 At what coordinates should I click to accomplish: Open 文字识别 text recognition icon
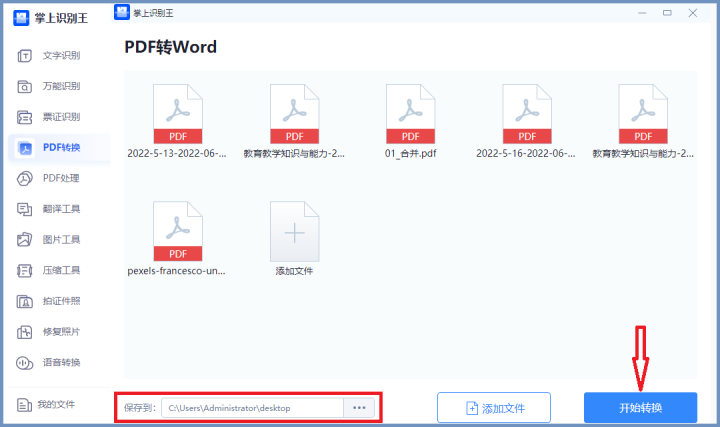click(24, 56)
